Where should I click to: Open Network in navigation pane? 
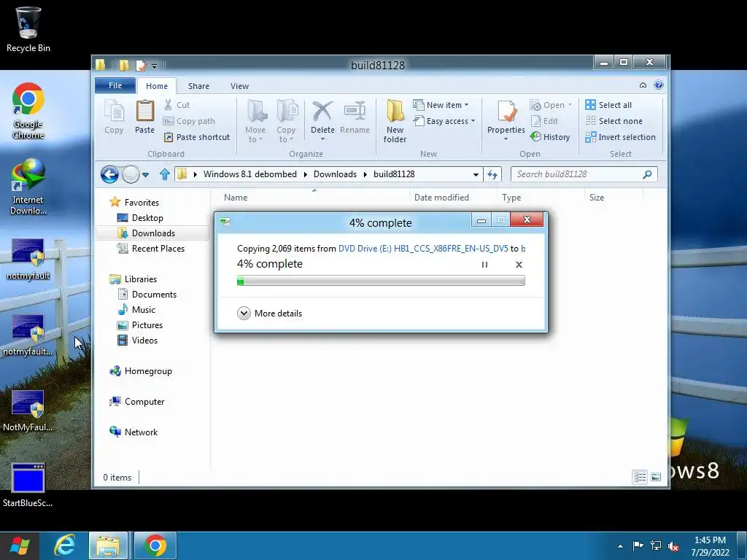point(141,432)
